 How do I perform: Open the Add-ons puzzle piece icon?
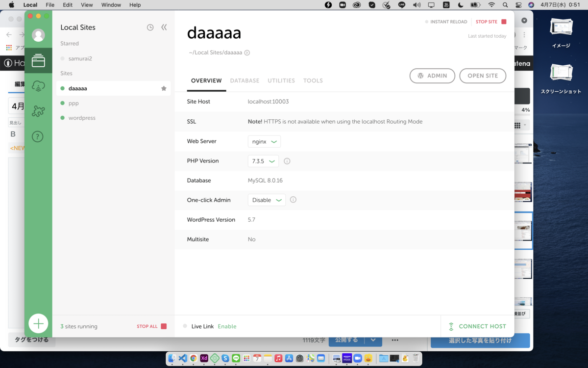coord(38,111)
